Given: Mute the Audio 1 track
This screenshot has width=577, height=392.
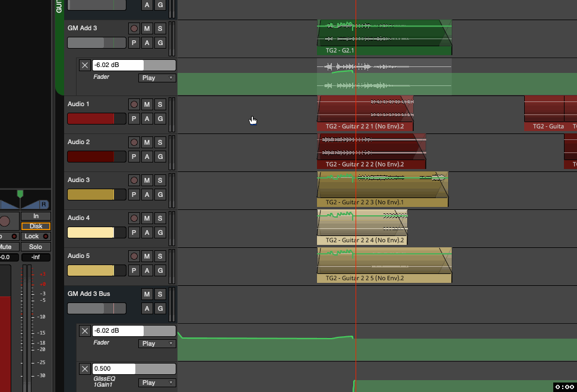Looking at the screenshot, I should coord(147,104).
